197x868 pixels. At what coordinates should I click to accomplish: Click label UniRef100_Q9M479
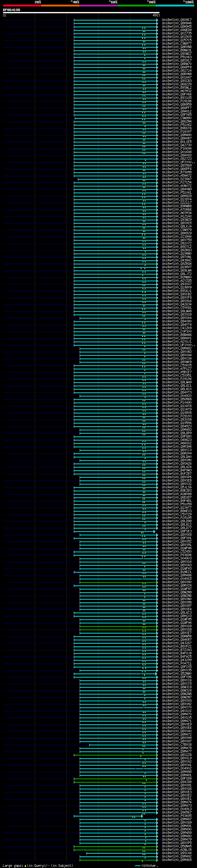(x=177, y=839)
